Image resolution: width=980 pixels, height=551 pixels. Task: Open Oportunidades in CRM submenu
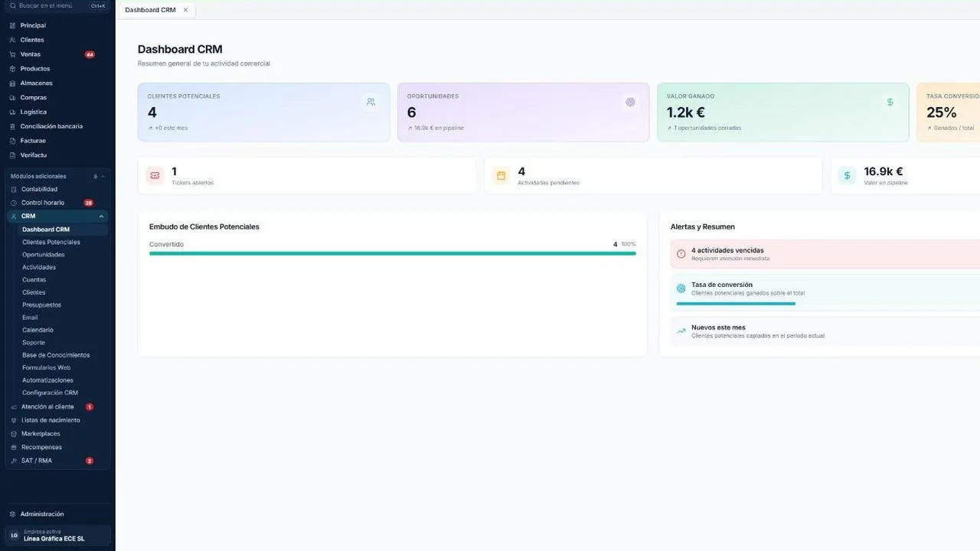[44, 255]
